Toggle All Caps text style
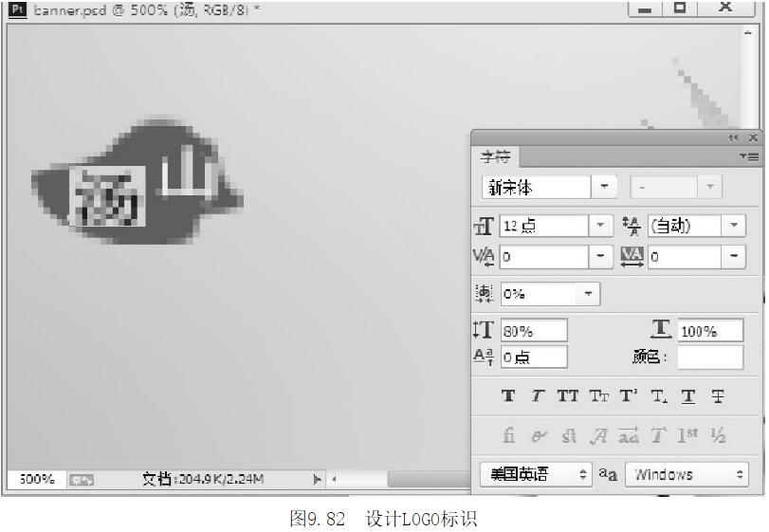This screenshot has height=532, width=769. (x=567, y=395)
